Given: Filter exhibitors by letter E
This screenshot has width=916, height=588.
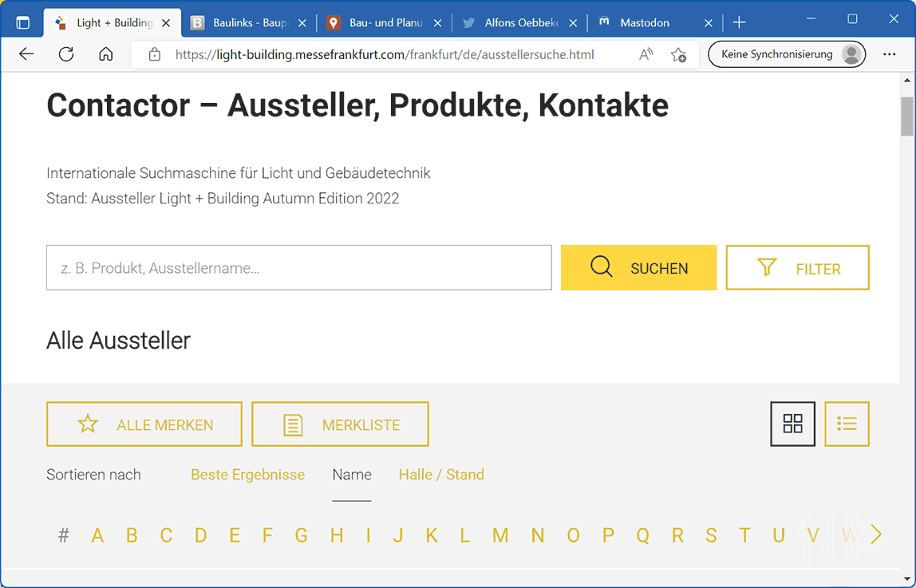Looking at the screenshot, I should [235, 535].
